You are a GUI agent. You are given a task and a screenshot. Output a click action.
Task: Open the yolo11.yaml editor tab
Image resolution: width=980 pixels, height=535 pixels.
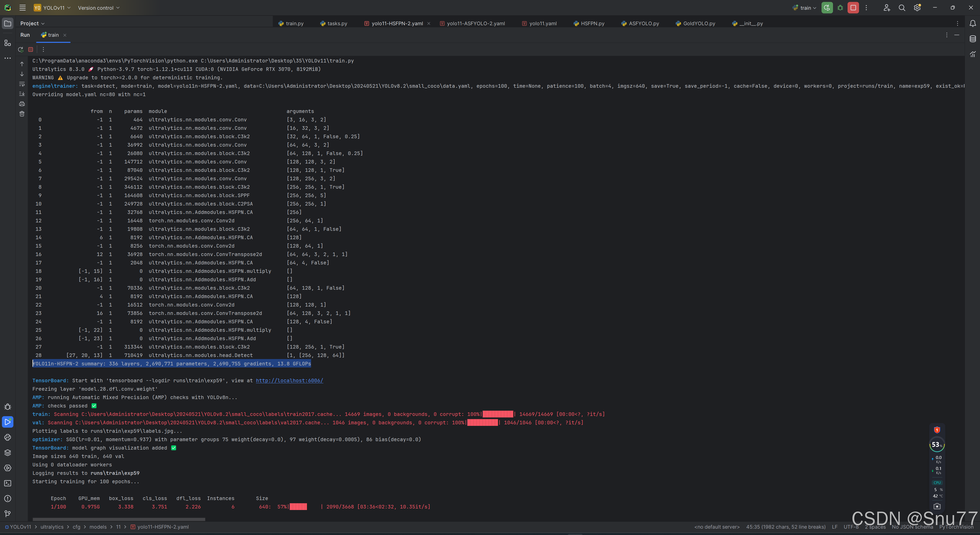tap(539, 23)
